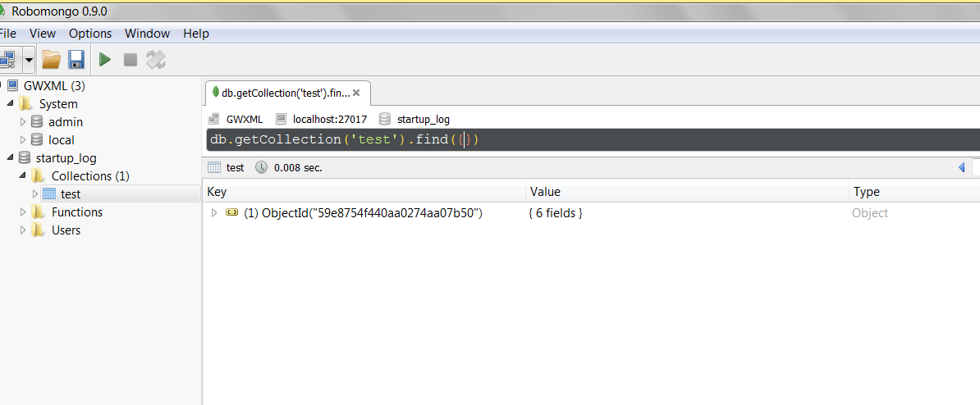Click the clock icon beside query time
The width and height of the screenshot is (980, 405).
pyautogui.click(x=261, y=167)
